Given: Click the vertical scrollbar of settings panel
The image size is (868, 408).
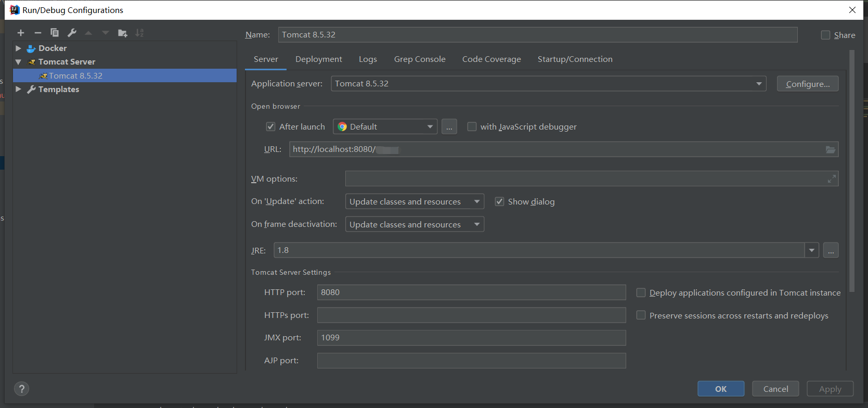Looking at the screenshot, I should (x=851, y=171).
